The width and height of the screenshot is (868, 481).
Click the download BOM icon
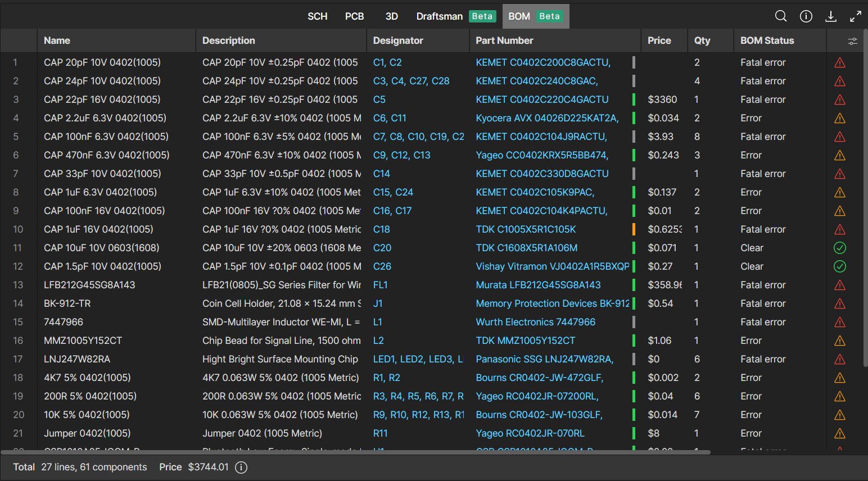coord(830,16)
